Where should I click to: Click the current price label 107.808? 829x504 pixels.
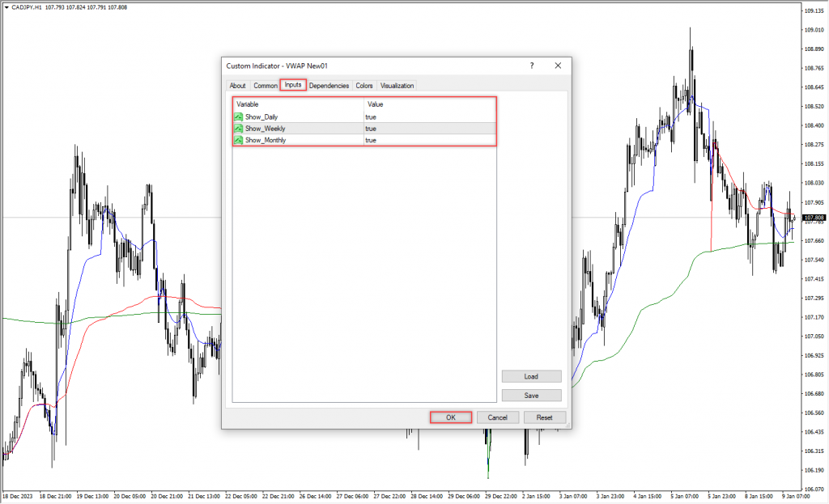pyautogui.click(x=814, y=218)
